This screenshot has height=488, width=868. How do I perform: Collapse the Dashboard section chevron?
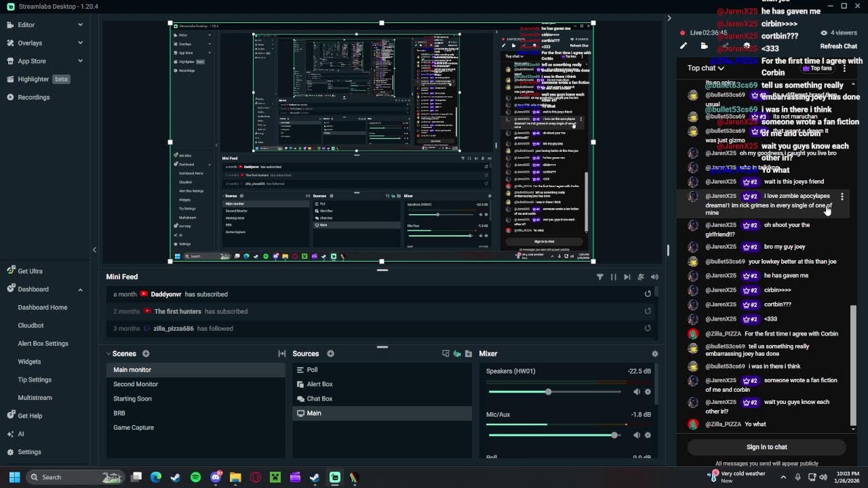point(80,289)
